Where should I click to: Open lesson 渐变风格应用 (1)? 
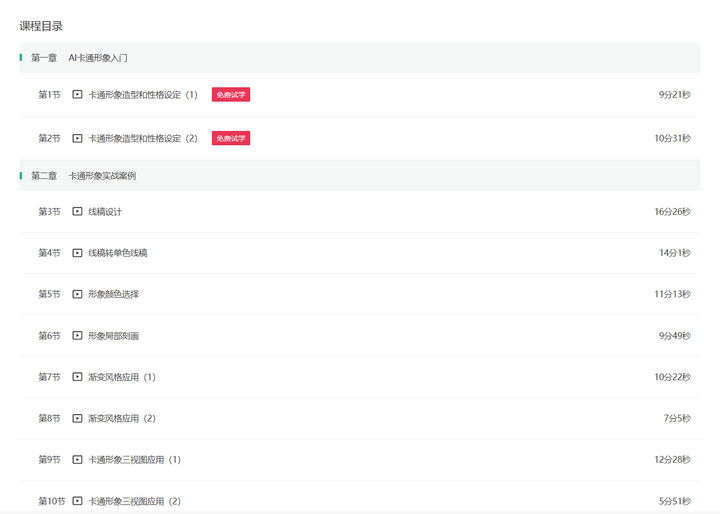click(x=122, y=377)
